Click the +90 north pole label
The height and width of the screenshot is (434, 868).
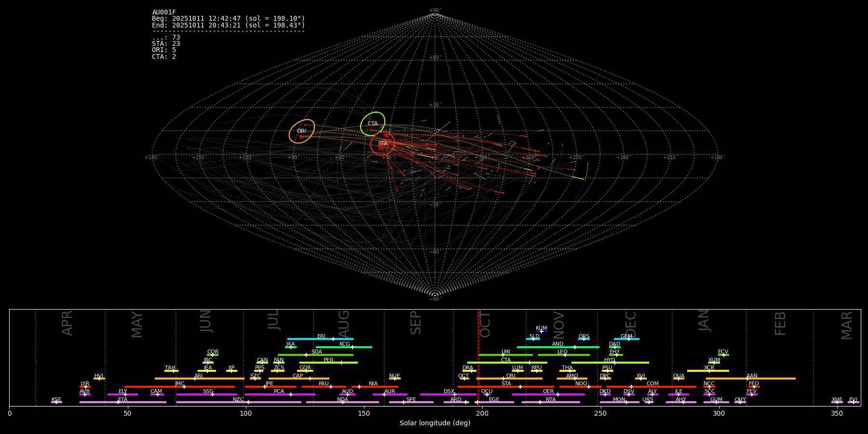click(434, 10)
